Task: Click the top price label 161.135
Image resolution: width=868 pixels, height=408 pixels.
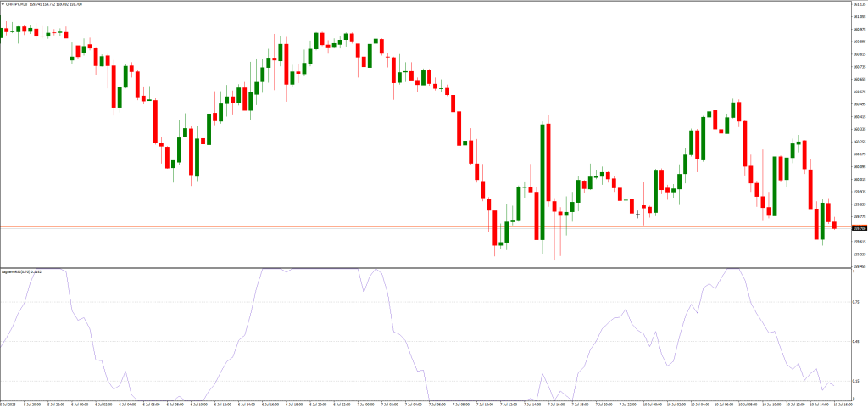Action: coord(858,4)
